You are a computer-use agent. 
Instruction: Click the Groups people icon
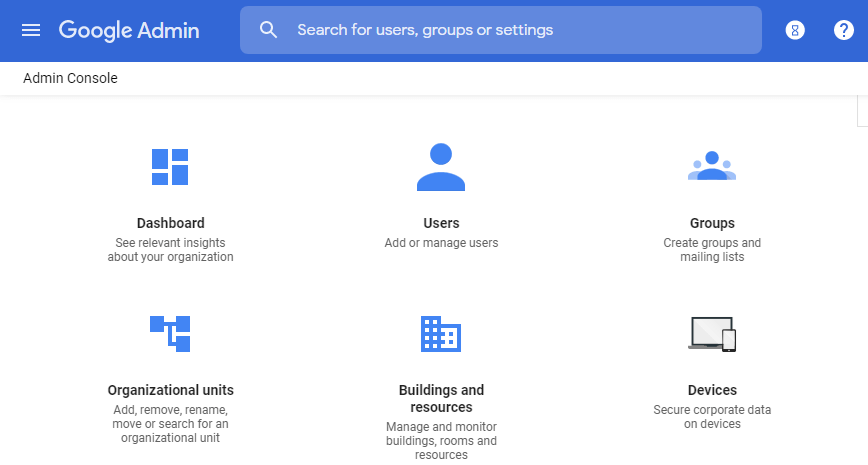(x=712, y=166)
